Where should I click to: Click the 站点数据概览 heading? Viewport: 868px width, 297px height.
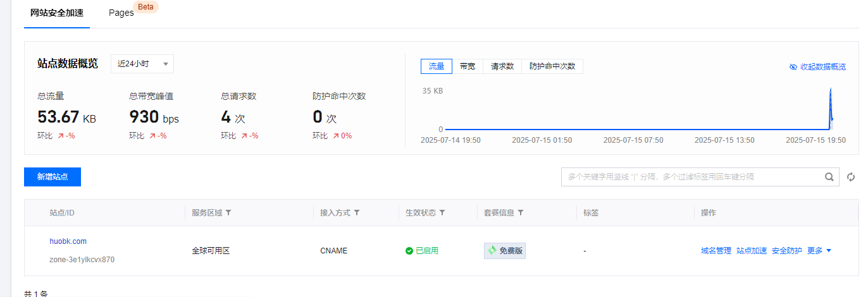tap(68, 64)
